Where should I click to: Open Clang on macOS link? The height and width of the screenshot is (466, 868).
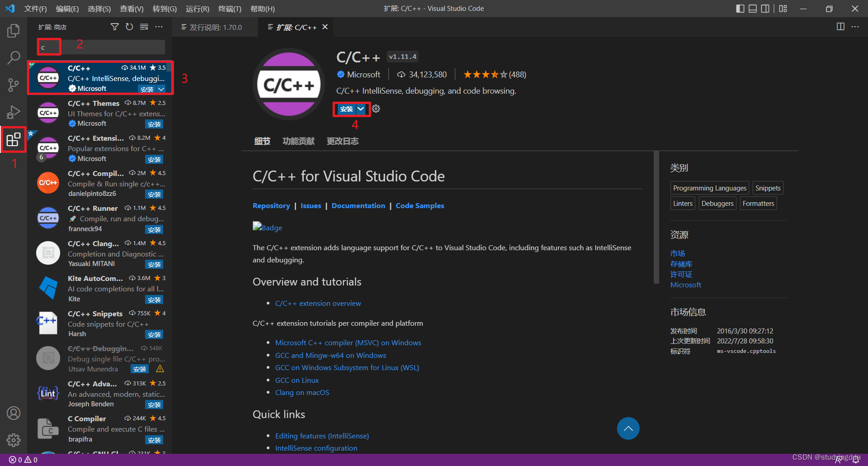pyautogui.click(x=302, y=392)
